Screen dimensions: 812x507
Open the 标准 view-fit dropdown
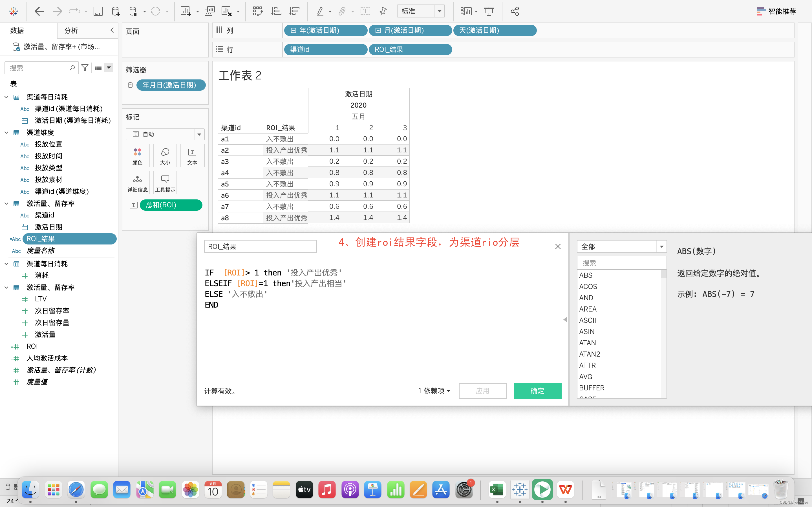click(439, 11)
